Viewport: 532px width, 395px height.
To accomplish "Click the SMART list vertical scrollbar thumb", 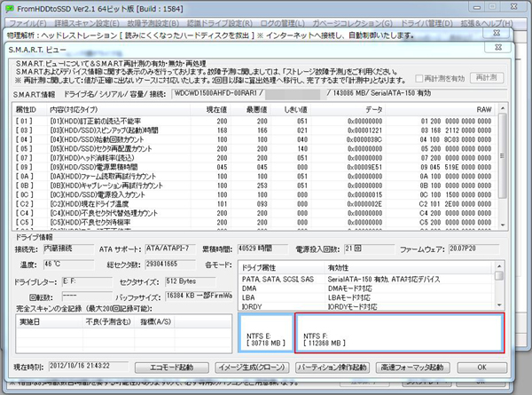I will click(x=503, y=155).
